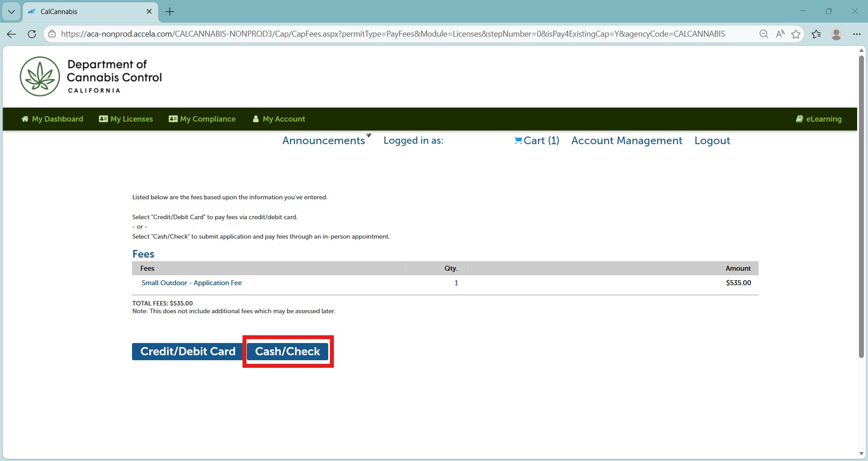
Task: Click the TOTAL FEES: $535.00 text
Action: pyautogui.click(x=162, y=303)
